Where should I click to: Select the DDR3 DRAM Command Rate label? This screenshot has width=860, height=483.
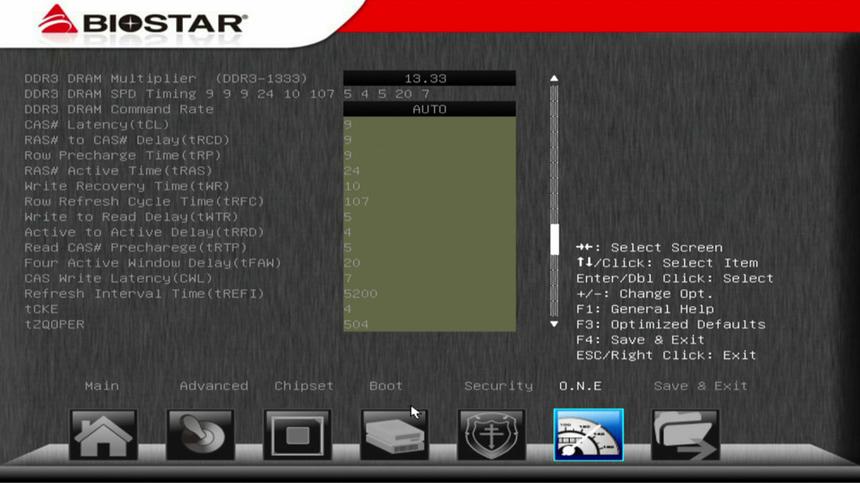click(x=118, y=109)
